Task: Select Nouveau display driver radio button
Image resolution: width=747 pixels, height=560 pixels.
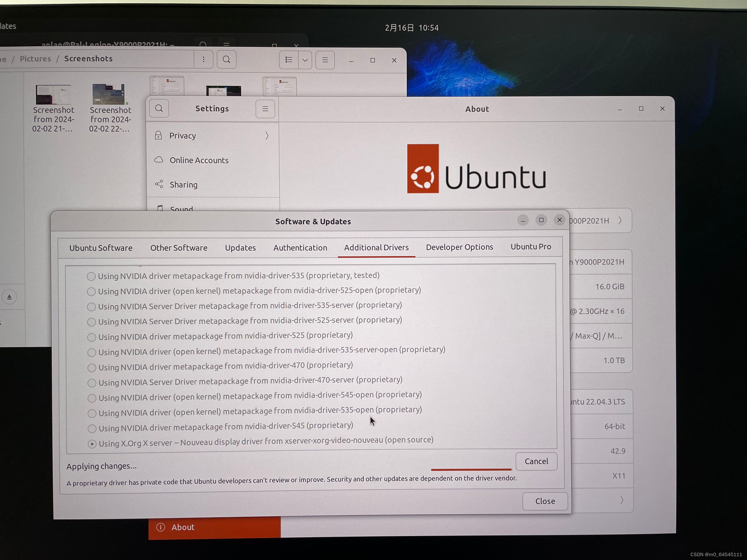Action: click(92, 444)
